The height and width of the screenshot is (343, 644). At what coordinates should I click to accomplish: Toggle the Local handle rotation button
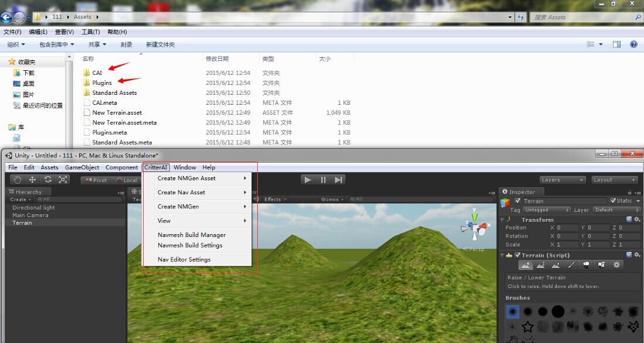click(x=125, y=180)
